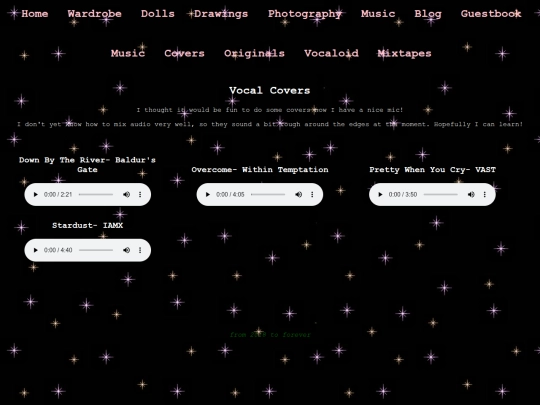Image resolution: width=540 pixels, height=405 pixels.
Task: Open more options for Down By The River player
Action: point(140,195)
